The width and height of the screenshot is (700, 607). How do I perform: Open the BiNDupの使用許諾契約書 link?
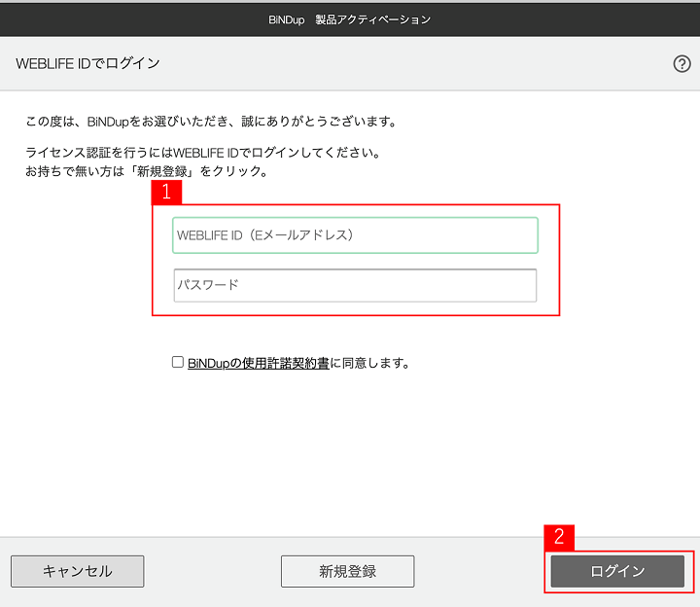[x=258, y=363]
